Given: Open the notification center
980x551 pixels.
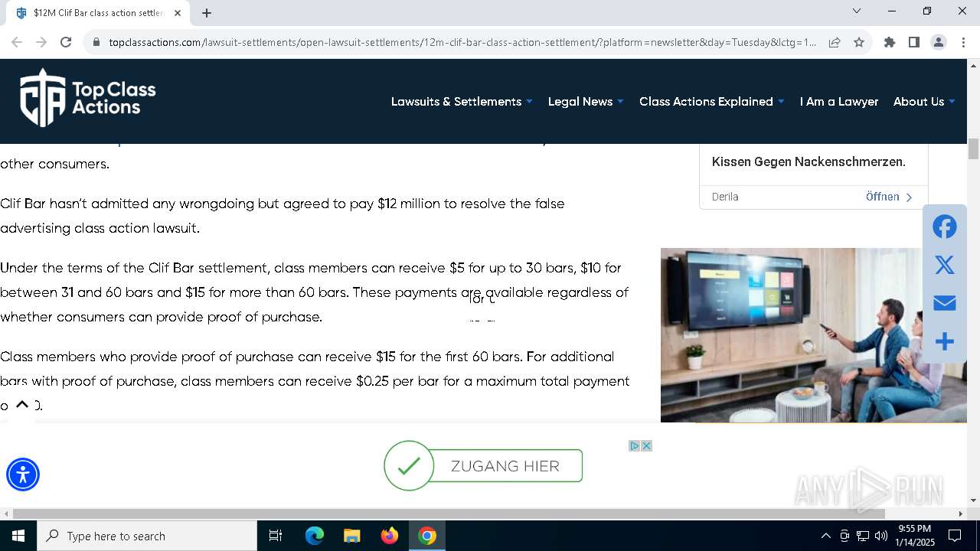Looking at the screenshot, I should pos(955,536).
